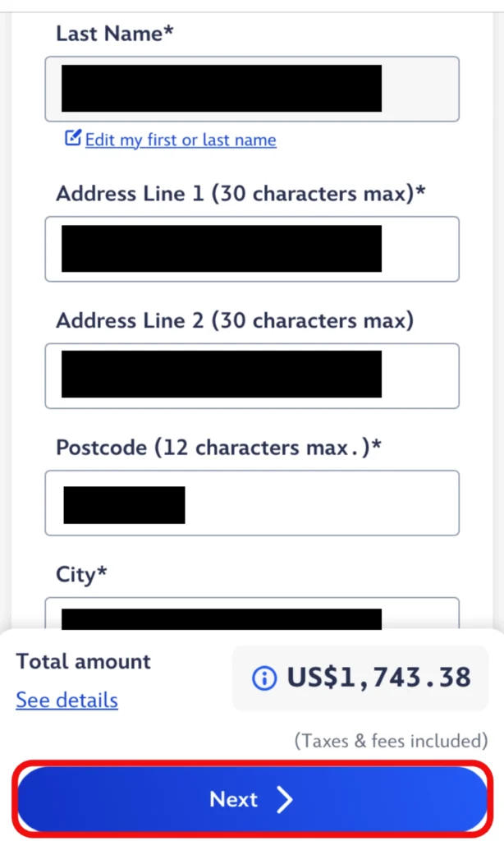Click the '(Taxes & fees included)' note
The width and height of the screenshot is (504, 841).
[391, 741]
